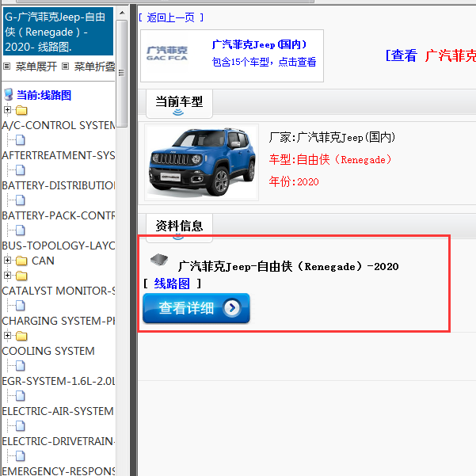476x476 pixels.
Task: Click the blue G-广汽菲克Jeep-自由侠 sidebar title
Action: 58,32
